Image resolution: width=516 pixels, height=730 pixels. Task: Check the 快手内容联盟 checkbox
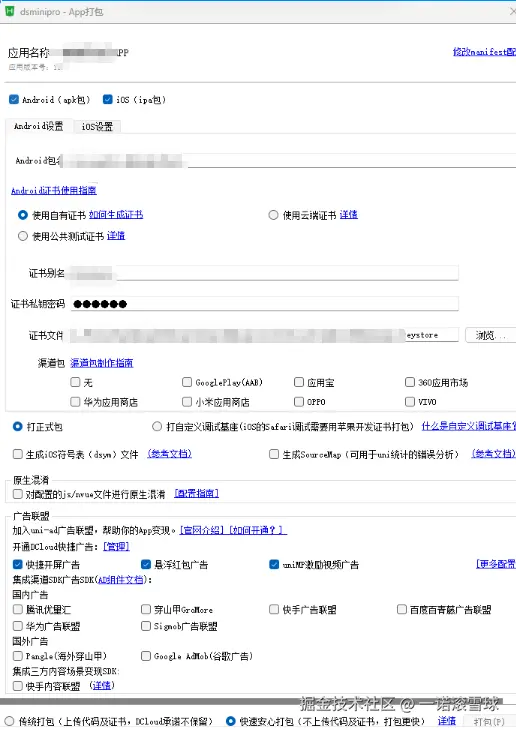pos(18,685)
